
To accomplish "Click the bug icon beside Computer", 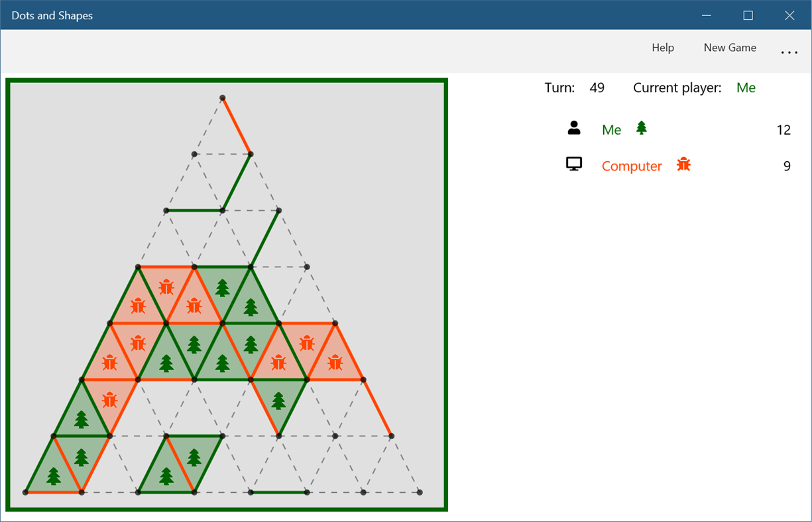I will pos(683,164).
